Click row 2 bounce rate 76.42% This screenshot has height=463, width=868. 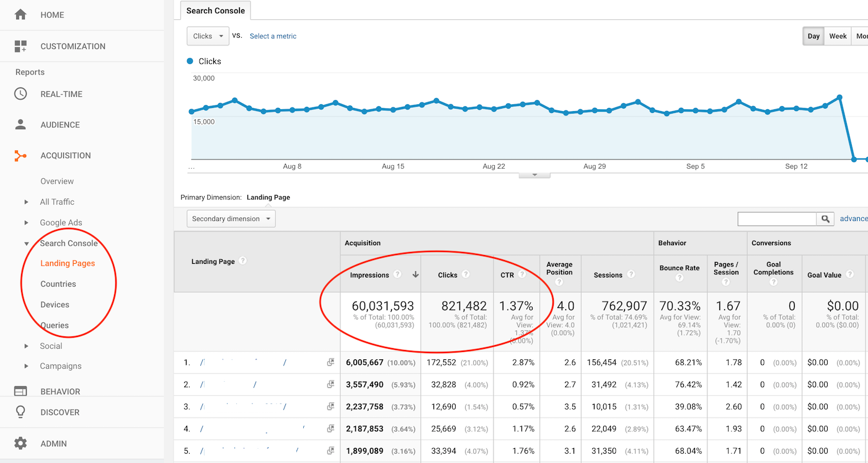pyautogui.click(x=688, y=384)
